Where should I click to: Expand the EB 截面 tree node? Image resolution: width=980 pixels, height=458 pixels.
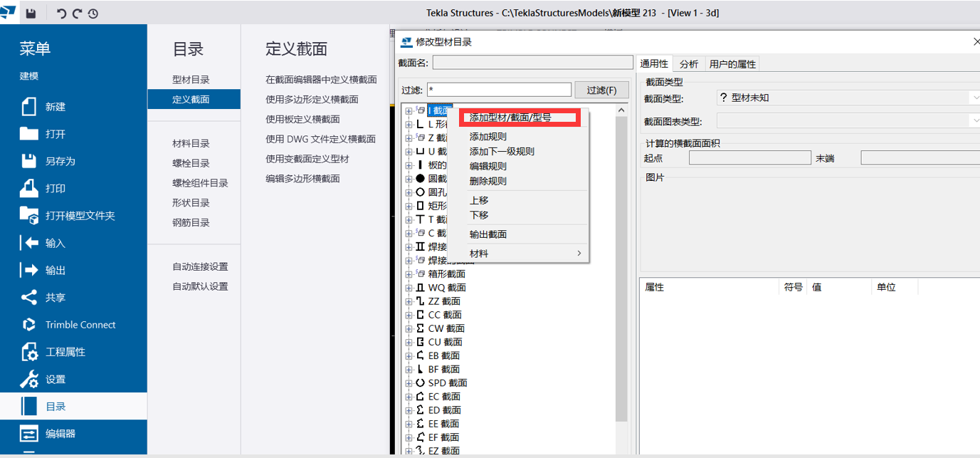pyautogui.click(x=409, y=355)
